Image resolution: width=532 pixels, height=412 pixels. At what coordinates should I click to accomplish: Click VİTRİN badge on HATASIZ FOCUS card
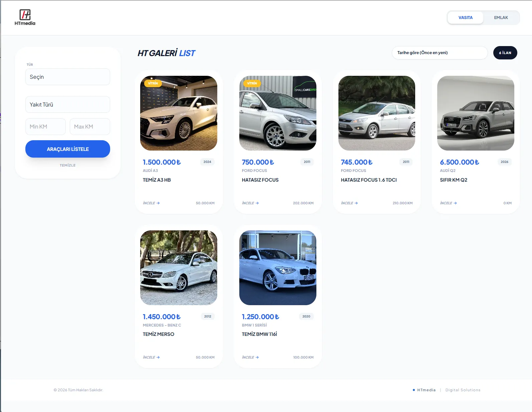point(252,83)
